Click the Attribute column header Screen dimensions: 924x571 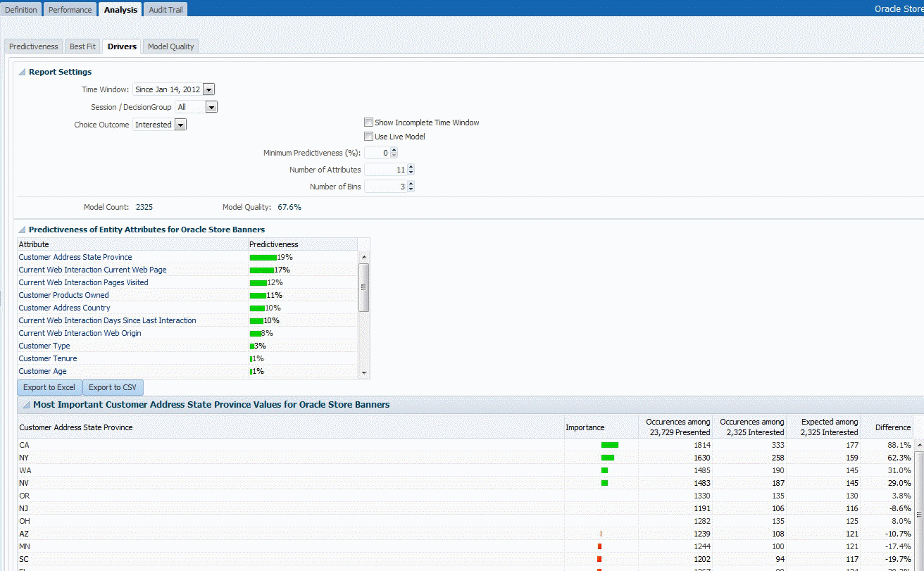point(132,244)
